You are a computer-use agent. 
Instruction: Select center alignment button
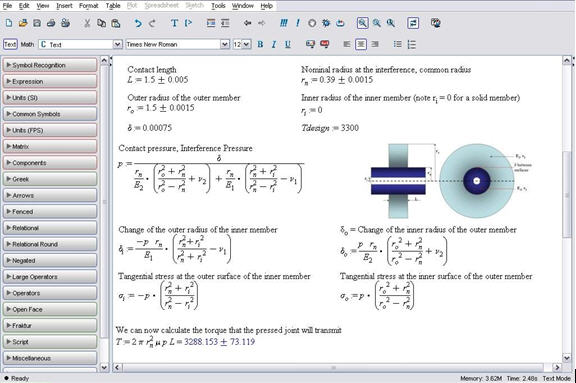click(x=361, y=44)
